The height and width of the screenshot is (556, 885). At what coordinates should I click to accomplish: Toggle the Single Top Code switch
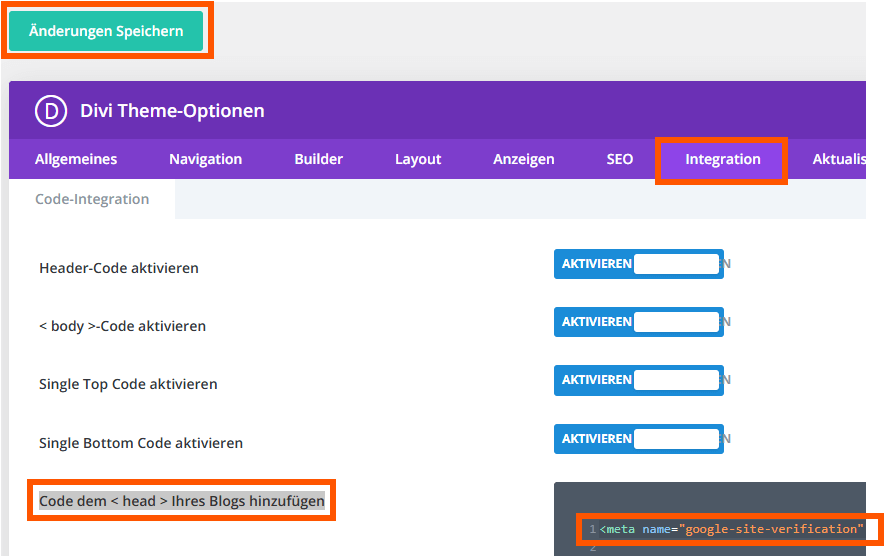[x=638, y=380]
